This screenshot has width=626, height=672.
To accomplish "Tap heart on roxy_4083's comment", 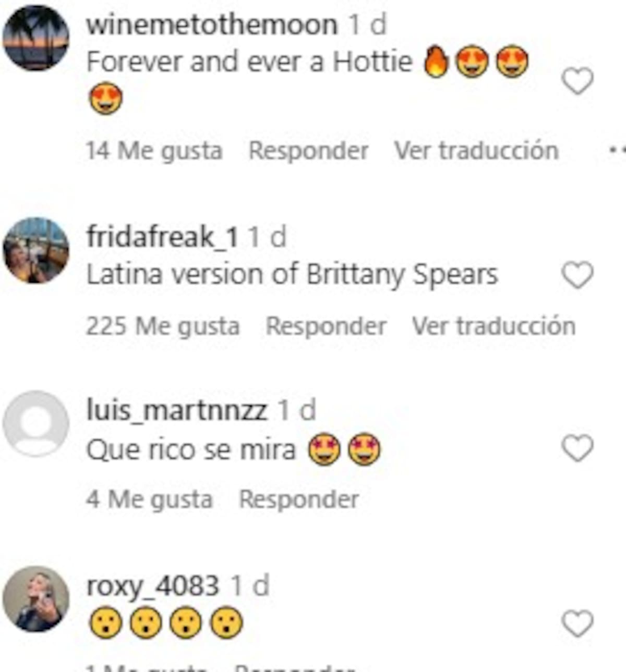I will click(x=577, y=623).
